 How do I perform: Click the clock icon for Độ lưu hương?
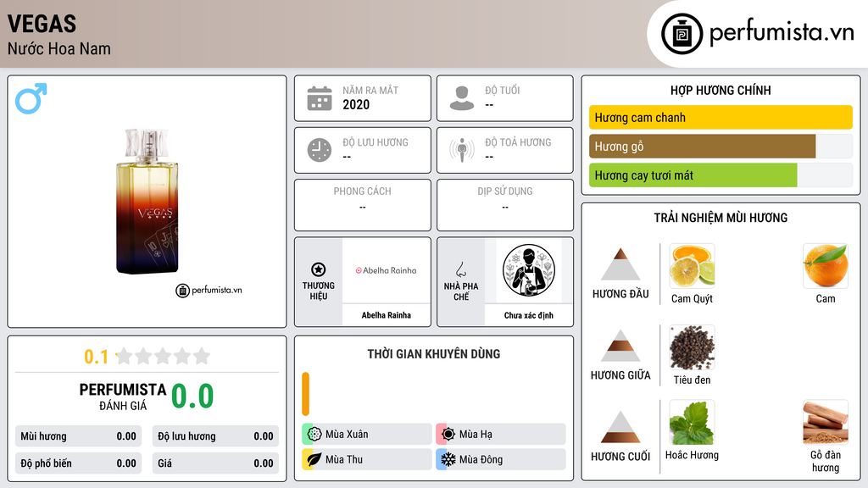tap(320, 150)
